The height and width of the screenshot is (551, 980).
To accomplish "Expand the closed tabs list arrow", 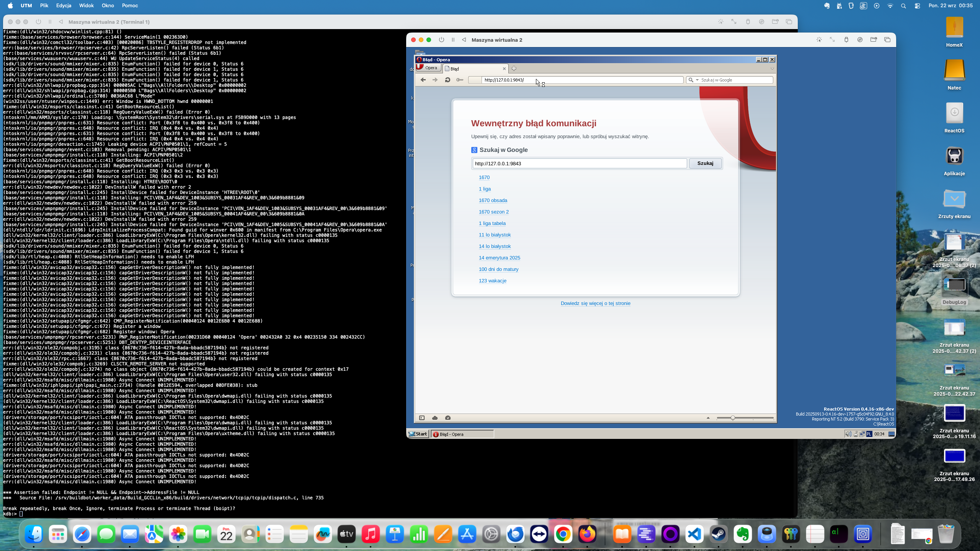I will click(772, 69).
